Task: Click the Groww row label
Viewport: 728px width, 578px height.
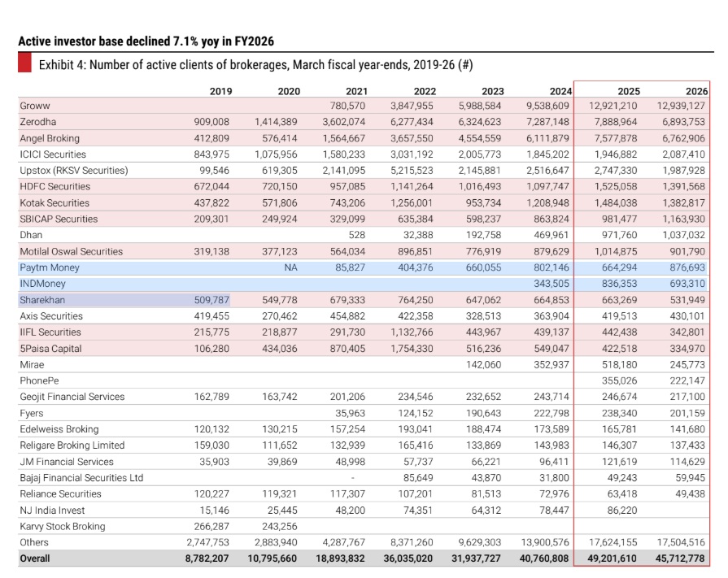Action: [x=35, y=106]
